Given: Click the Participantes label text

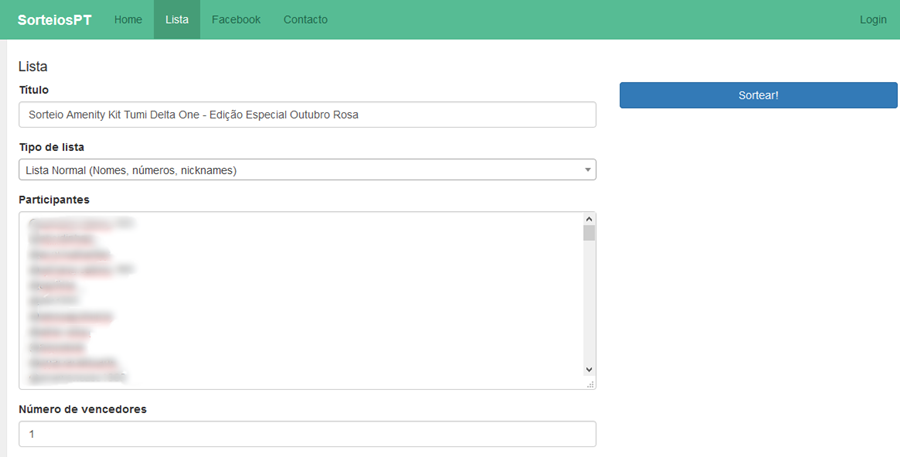Looking at the screenshot, I should click(54, 199).
